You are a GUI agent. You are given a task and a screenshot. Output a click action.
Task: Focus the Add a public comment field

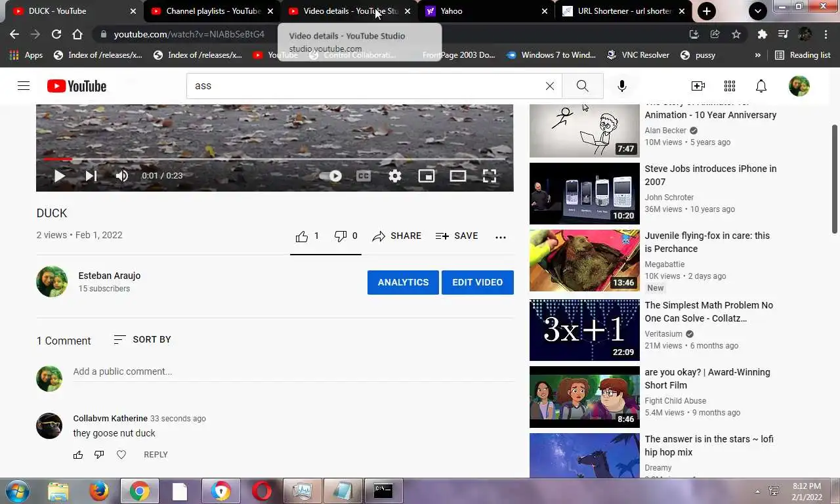293,372
